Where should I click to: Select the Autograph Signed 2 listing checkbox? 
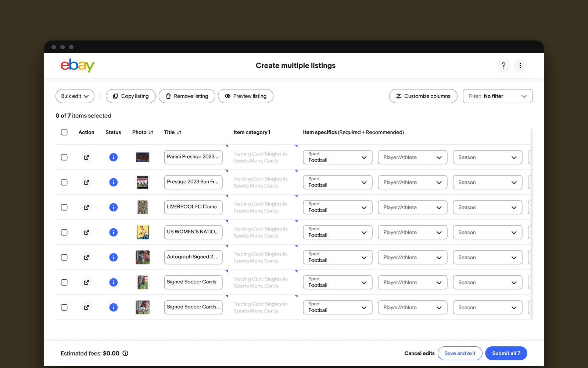64,257
